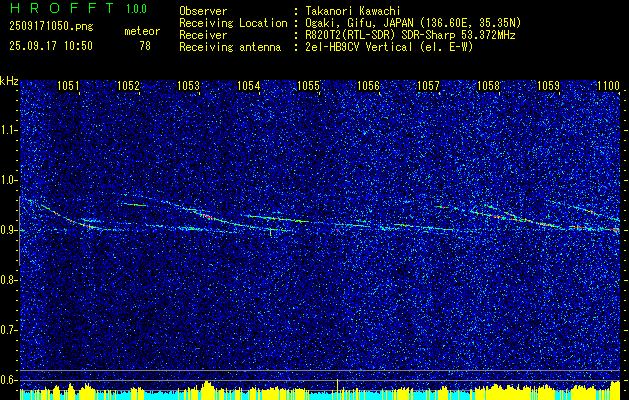629x400 pixels.
Task: Click the version number 1.0.0
Action: pyautogui.click(x=136, y=9)
